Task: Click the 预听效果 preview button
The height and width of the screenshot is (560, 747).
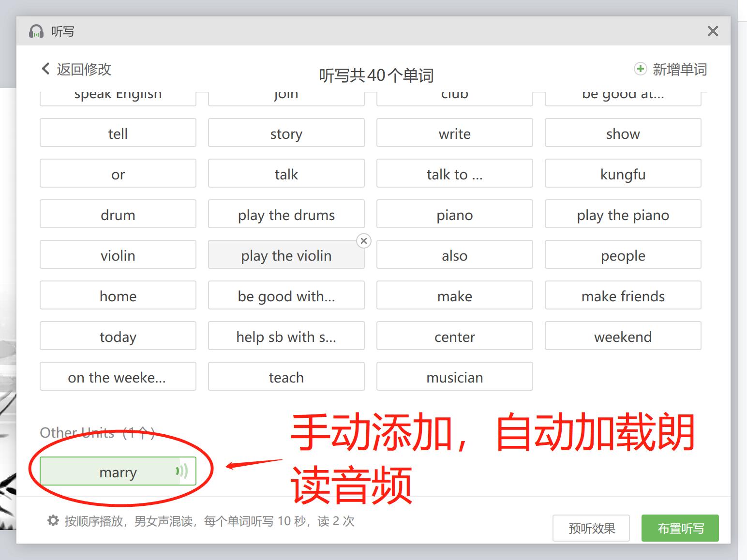Action: click(x=591, y=528)
